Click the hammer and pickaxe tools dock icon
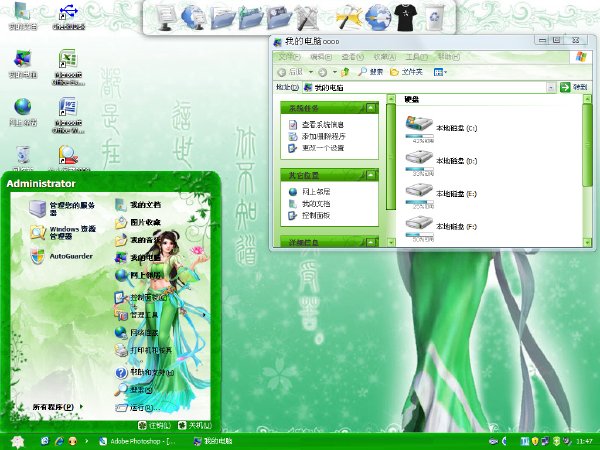 349,18
